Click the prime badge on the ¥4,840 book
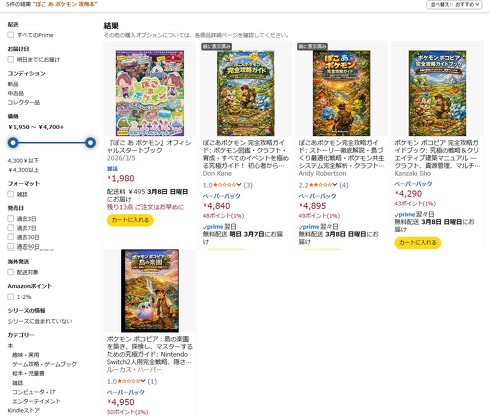The image size is (490, 417). [x=213, y=227]
